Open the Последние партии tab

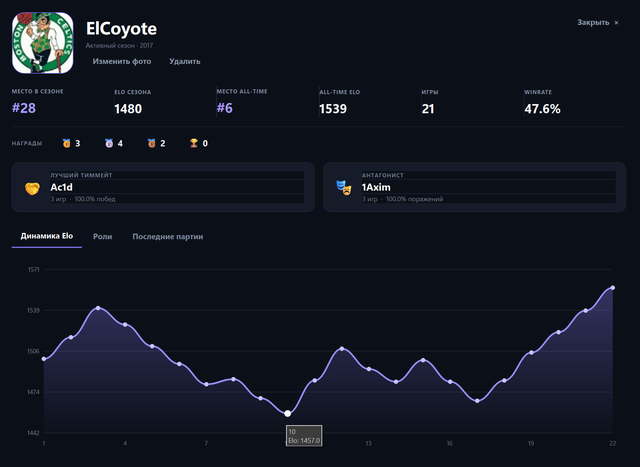point(168,236)
